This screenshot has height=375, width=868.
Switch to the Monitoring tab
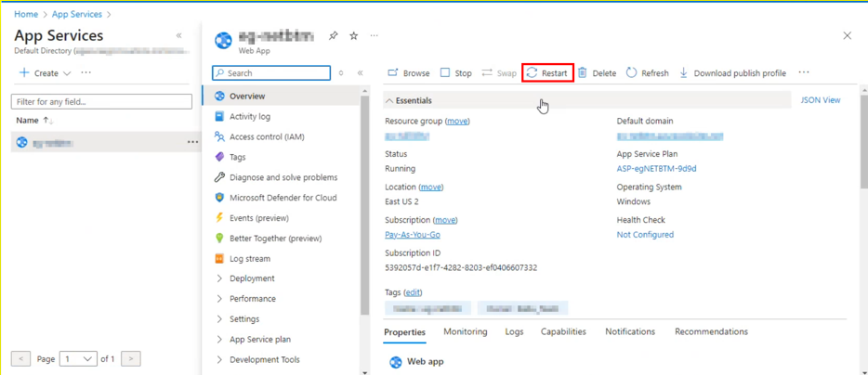click(x=465, y=332)
